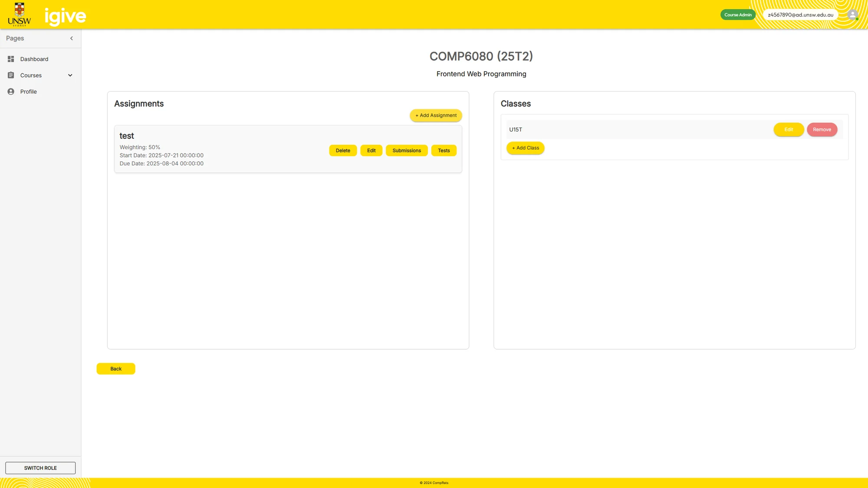Click the Profile person icon in sidebar
This screenshot has height=488, width=868.
(11, 92)
